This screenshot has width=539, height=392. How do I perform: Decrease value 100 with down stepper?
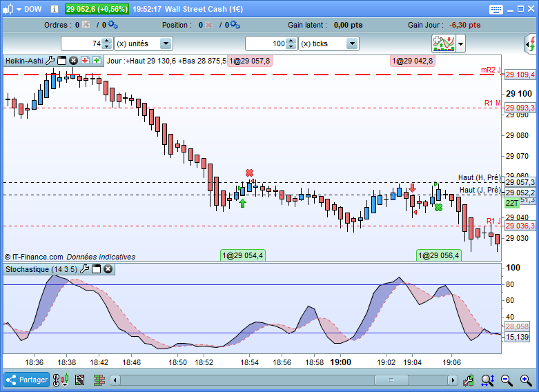(x=291, y=47)
